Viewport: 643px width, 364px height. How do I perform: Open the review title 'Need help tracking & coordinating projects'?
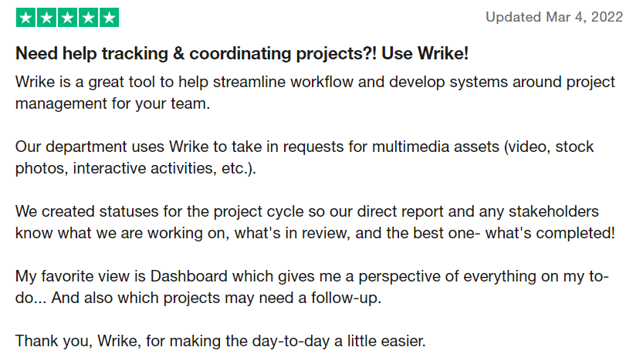pyautogui.click(x=195, y=54)
